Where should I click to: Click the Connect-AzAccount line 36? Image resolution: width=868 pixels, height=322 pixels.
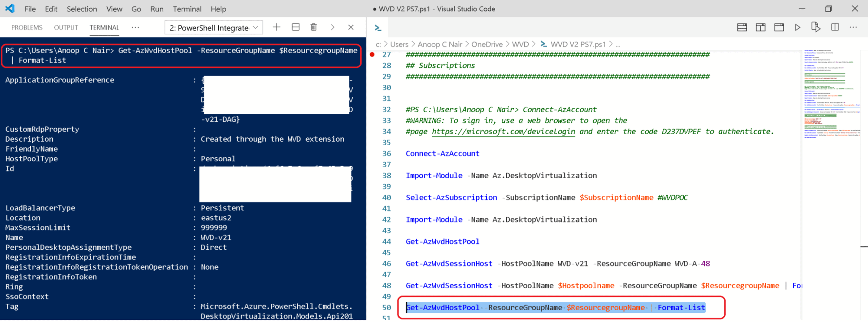pos(442,153)
